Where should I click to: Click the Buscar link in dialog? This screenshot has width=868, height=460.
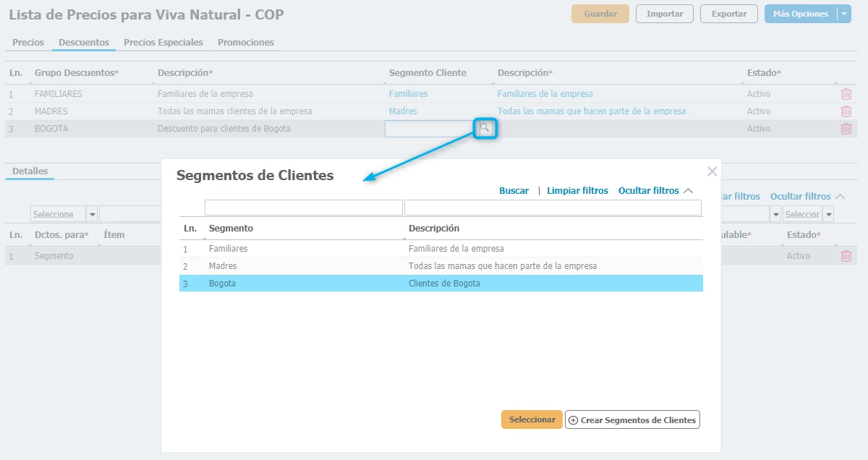pos(514,191)
